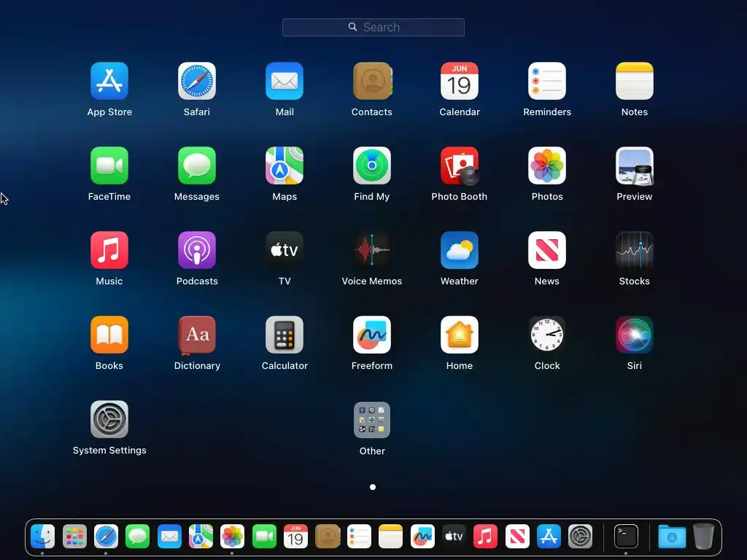Image resolution: width=747 pixels, height=560 pixels.
Task: Open the Trash in the Dock
Action: pos(704,537)
